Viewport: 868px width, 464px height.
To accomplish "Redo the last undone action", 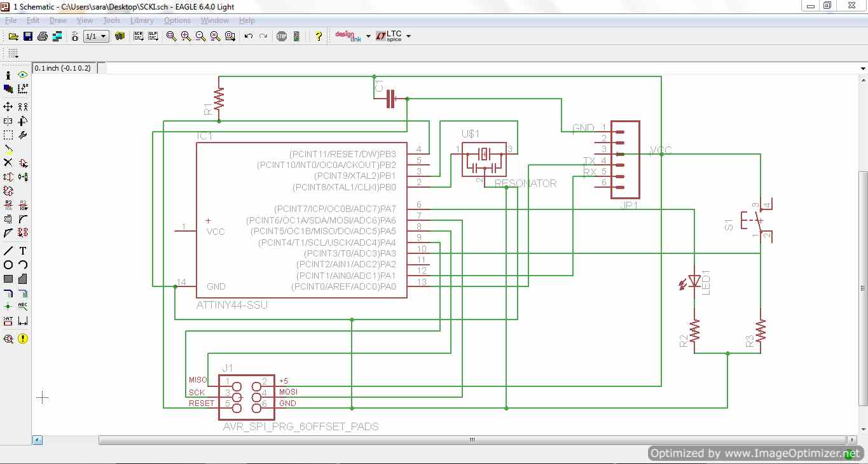I will [x=263, y=36].
